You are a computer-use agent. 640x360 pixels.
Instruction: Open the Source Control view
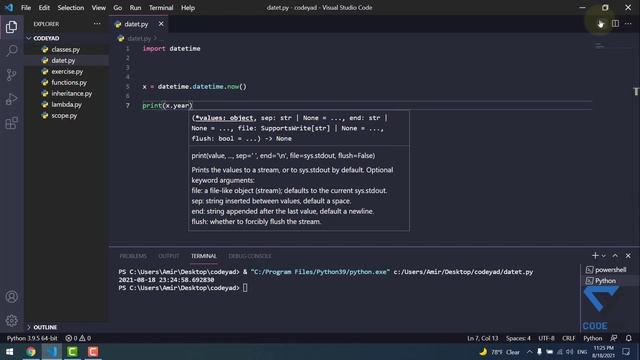tap(11, 75)
